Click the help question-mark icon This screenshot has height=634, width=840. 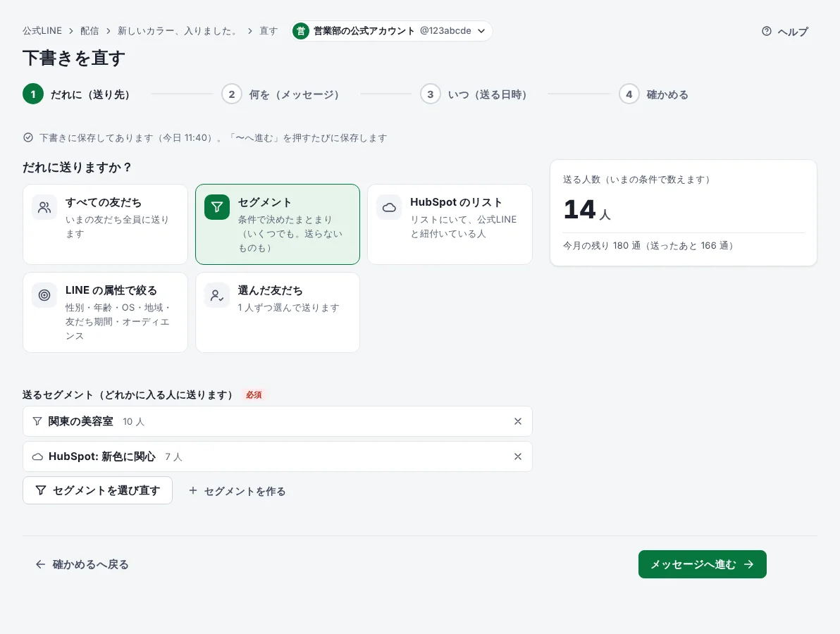[767, 32]
